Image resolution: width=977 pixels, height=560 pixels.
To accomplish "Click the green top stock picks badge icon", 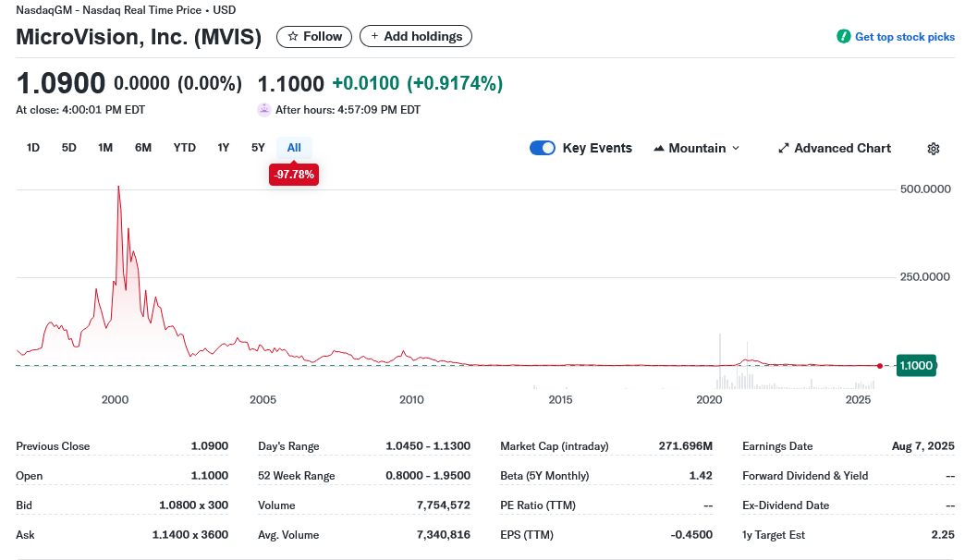I will click(844, 37).
